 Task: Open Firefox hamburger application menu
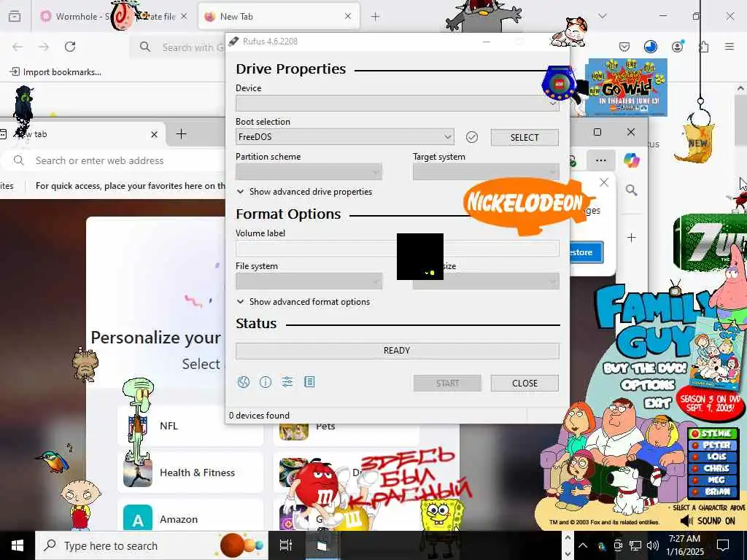click(x=729, y=47)
